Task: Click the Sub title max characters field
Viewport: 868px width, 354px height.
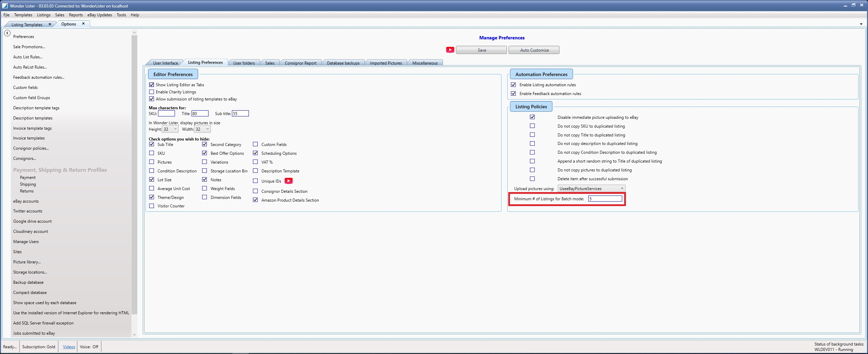Action: pyautogui.click(x=240, y=113)
